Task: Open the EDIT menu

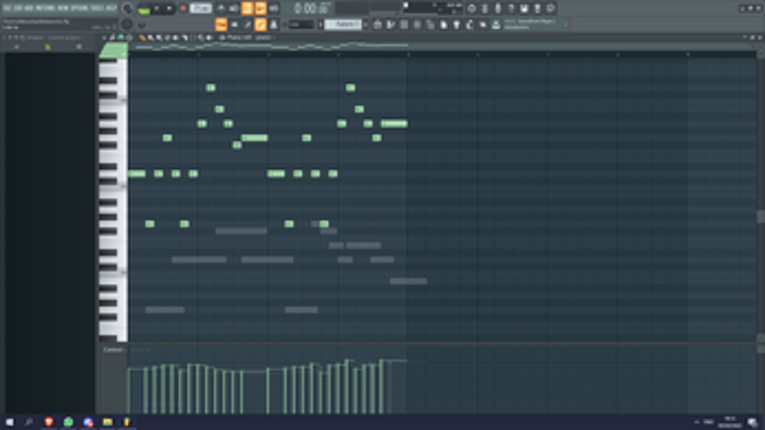Action: (x=18, y=8)
